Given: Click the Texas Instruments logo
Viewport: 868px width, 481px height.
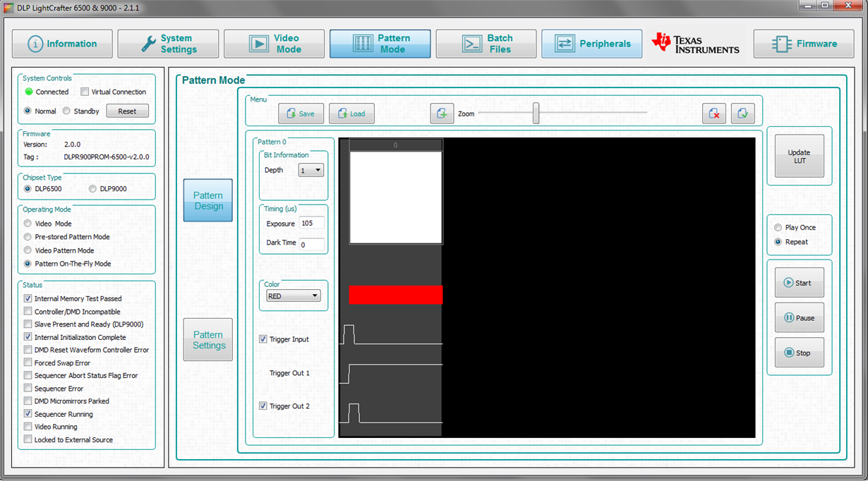Looking at the screenshot, I should (696, 43).
